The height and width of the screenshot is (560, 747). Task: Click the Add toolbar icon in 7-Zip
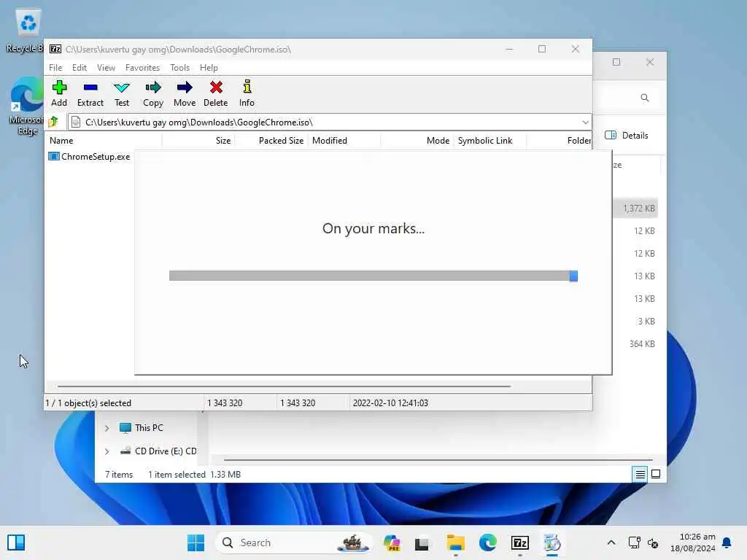point(59,93)
